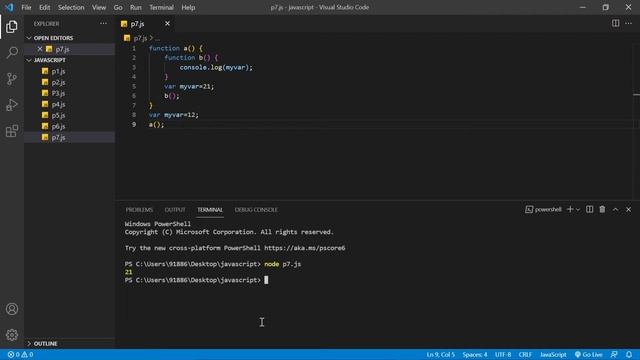Select p7.js under Open Editors
640x360 pixels.
tap(62, 49)
